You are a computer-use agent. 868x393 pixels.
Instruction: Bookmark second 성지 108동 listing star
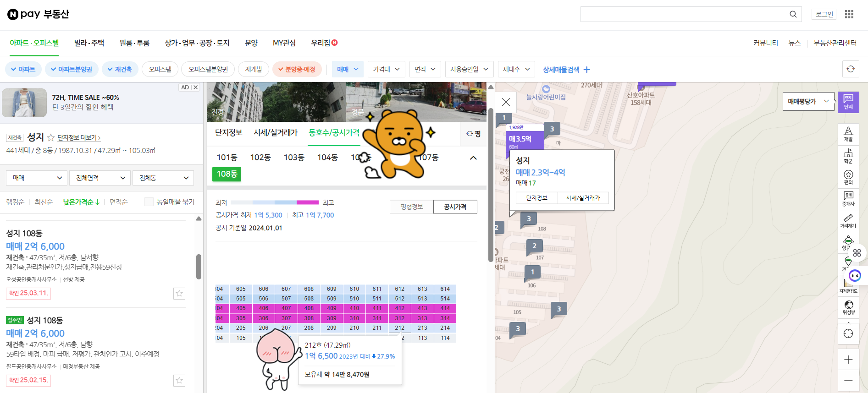tap(179, 380)
